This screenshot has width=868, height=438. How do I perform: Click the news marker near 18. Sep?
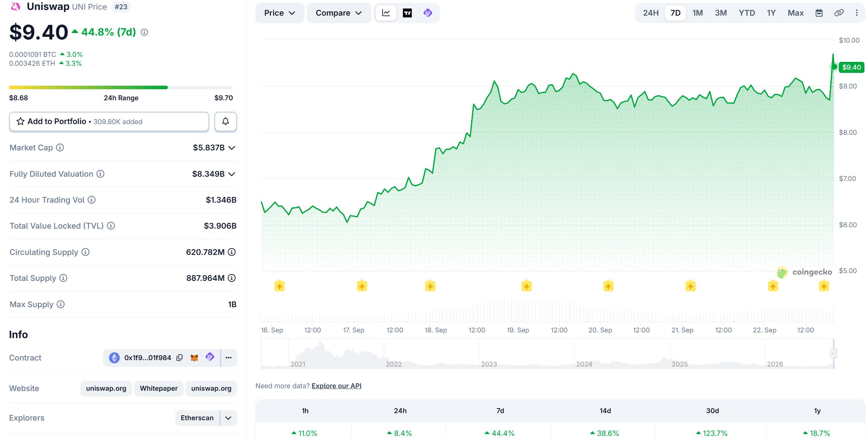click(x=430, y=286)
